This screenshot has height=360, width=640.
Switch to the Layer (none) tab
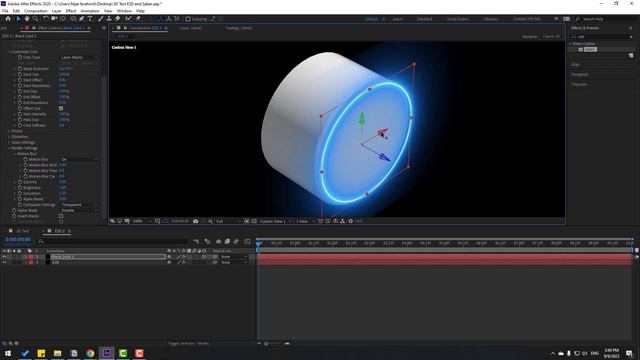pyautogui.click(x=191, y=28)
